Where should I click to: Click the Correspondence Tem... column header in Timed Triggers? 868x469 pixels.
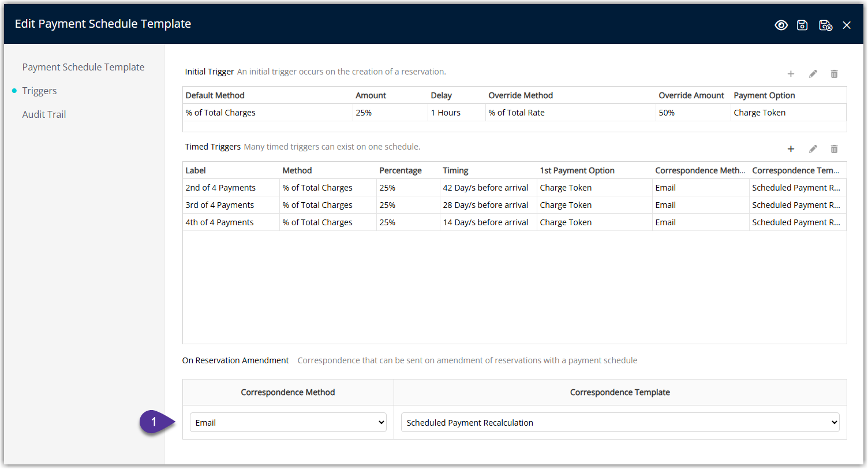tap(798, 170)
